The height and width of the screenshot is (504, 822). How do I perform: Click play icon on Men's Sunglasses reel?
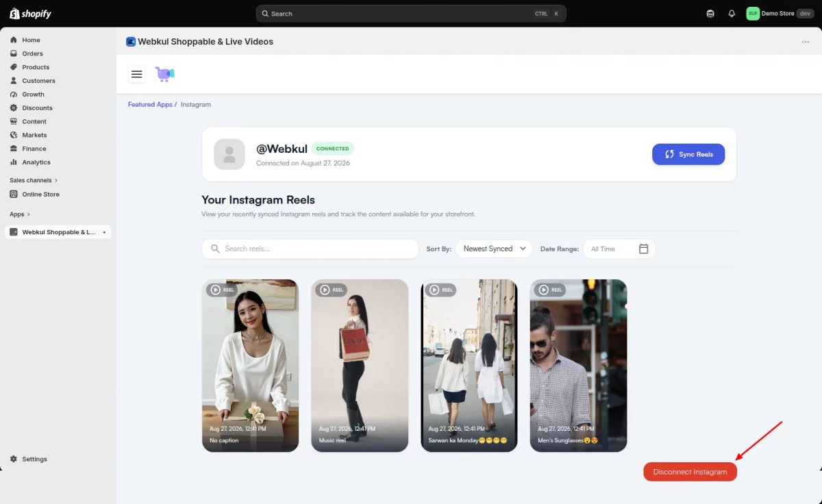[x=543, y=290]
